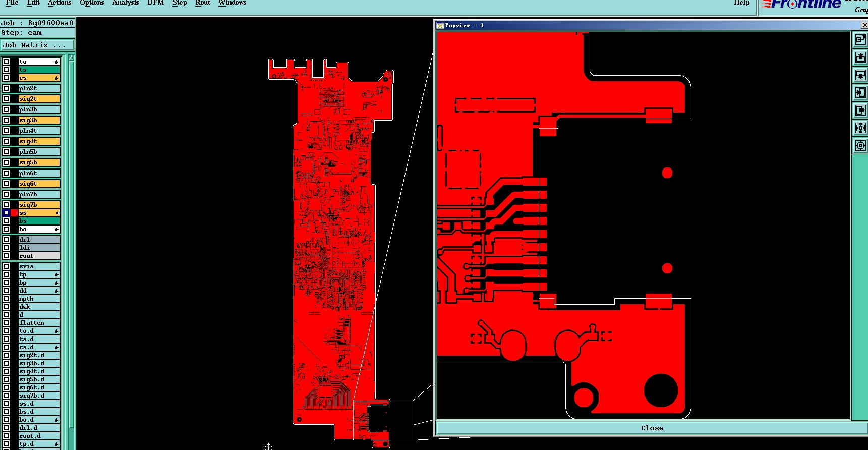Click the small grid icon on the 'ss' row
This screenshot has height=450, width=868.
tap(57, 213)
